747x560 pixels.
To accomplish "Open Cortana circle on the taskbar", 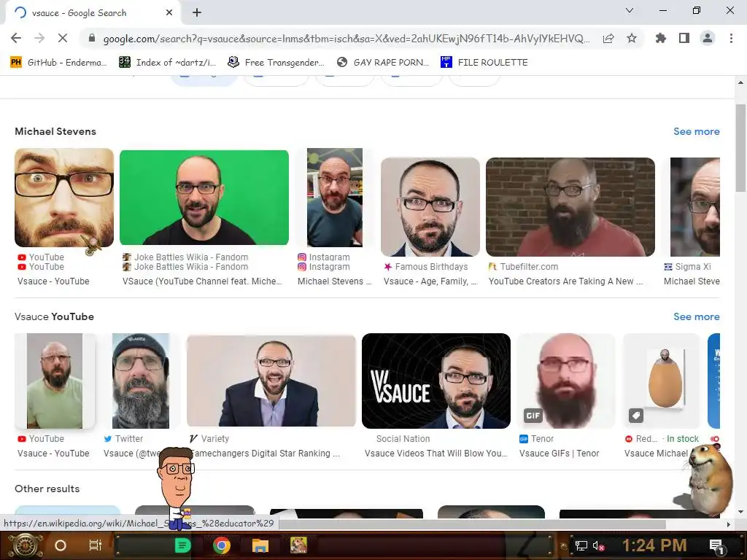I will click(x=61, y=545).
